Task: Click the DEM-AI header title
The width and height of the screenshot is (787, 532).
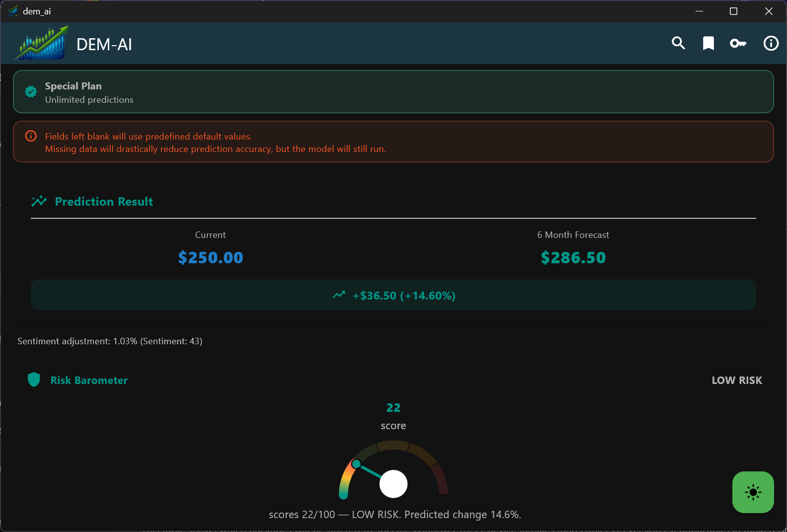Action: coord(104,44)
